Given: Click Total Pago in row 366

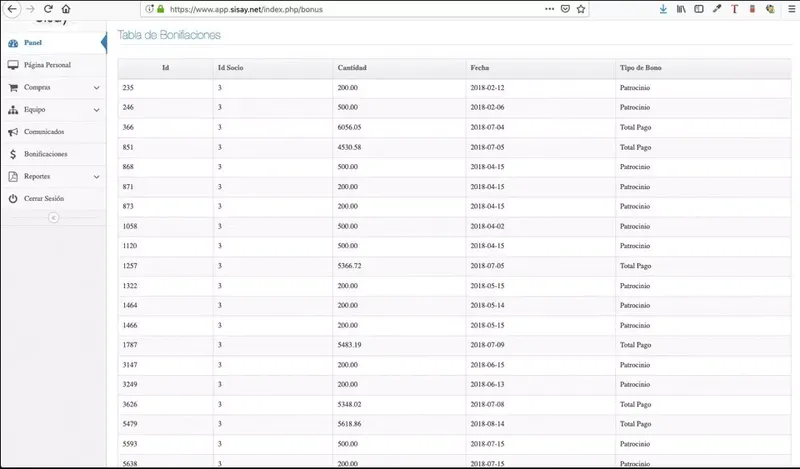Looking at the screenshot, I should click(635, 127).
